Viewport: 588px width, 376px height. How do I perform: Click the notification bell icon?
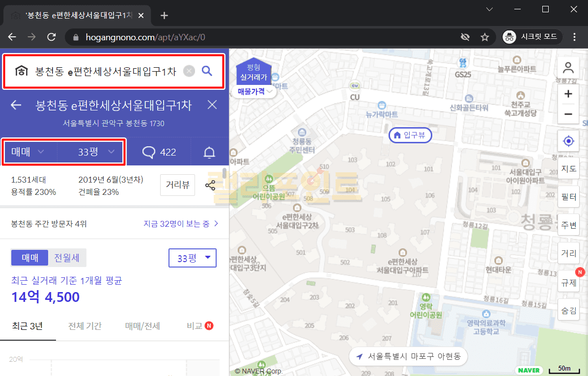[209, 152]
